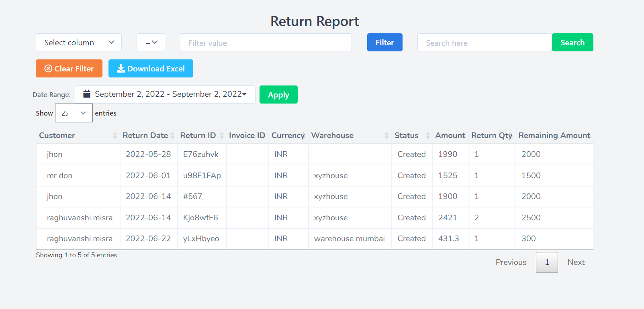The image size is (644, 309).
Task: Open the Select column dropdown
Action: [x=79, y=43]
